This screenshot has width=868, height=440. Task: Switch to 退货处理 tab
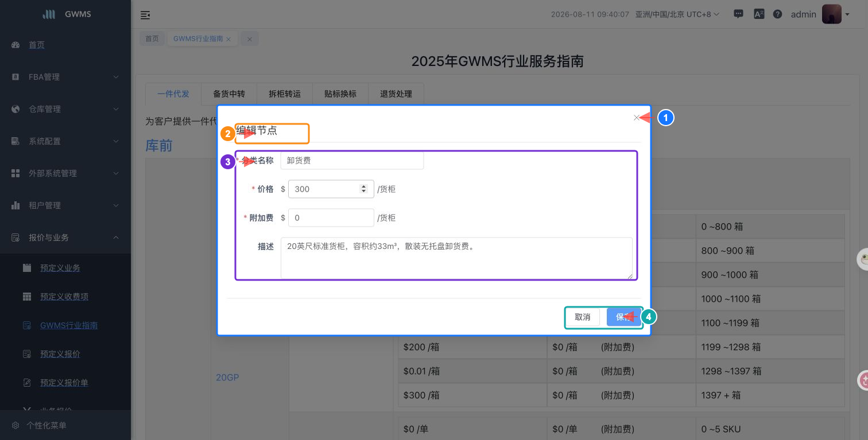[x=396, y=94]
